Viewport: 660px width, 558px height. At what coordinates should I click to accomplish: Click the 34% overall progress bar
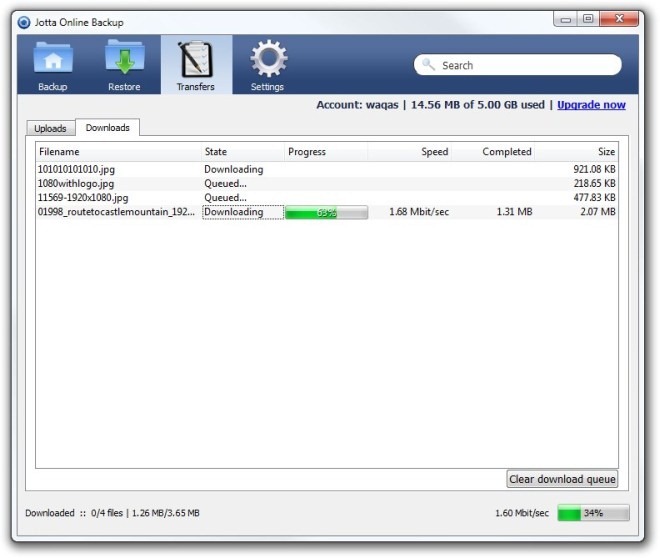(x=593, y=513)
